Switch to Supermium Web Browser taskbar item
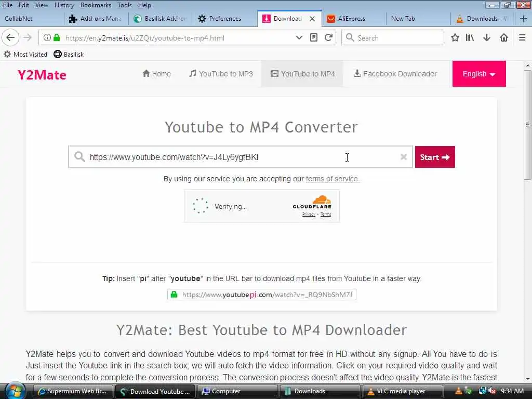Image resolution: width=532 pixels, height=399 pixels. (x=73, y=391)
